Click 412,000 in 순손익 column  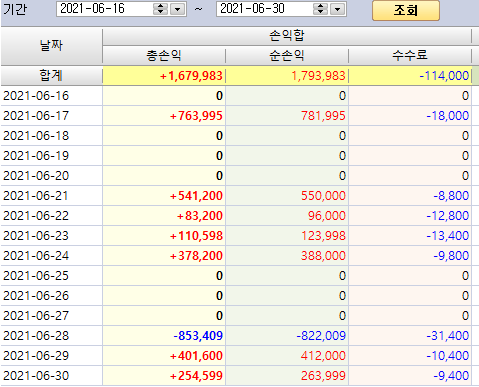[287, 356]
